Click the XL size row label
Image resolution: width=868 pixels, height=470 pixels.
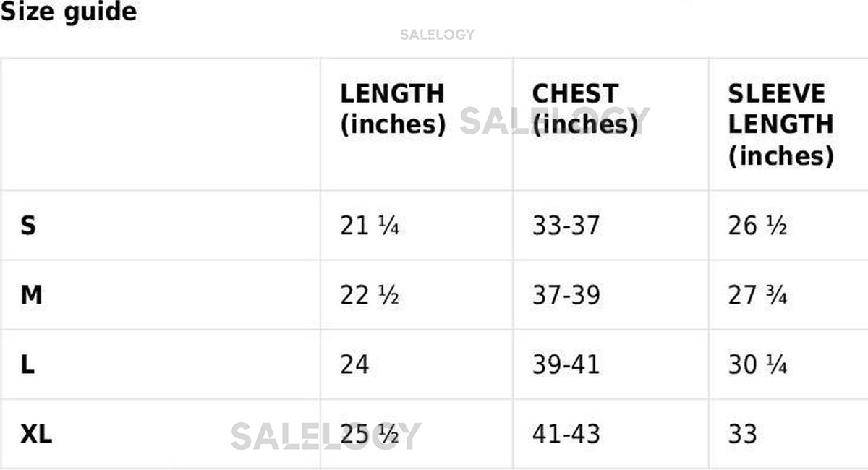tap(36, 435)
